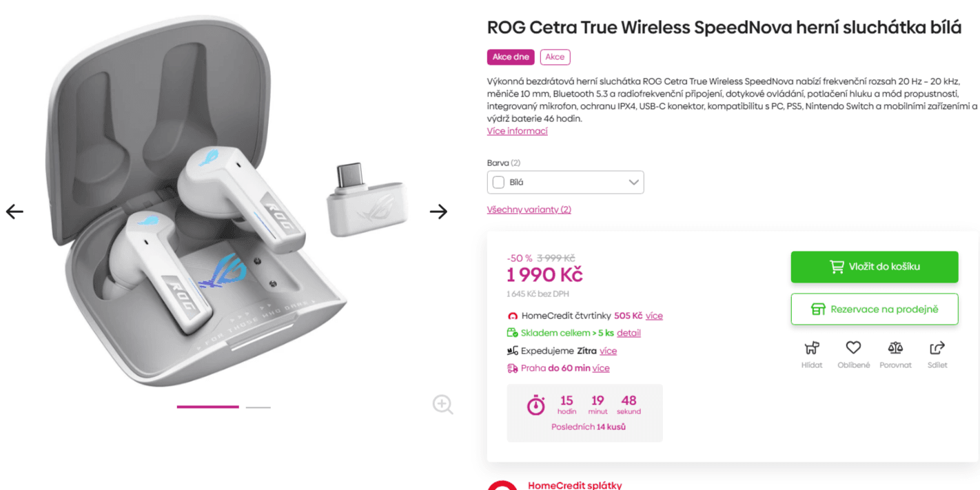This screenshot has width=980, height=490.
Task: Click Rezervace na prodejně button
Action: click(x=874, y=309)
